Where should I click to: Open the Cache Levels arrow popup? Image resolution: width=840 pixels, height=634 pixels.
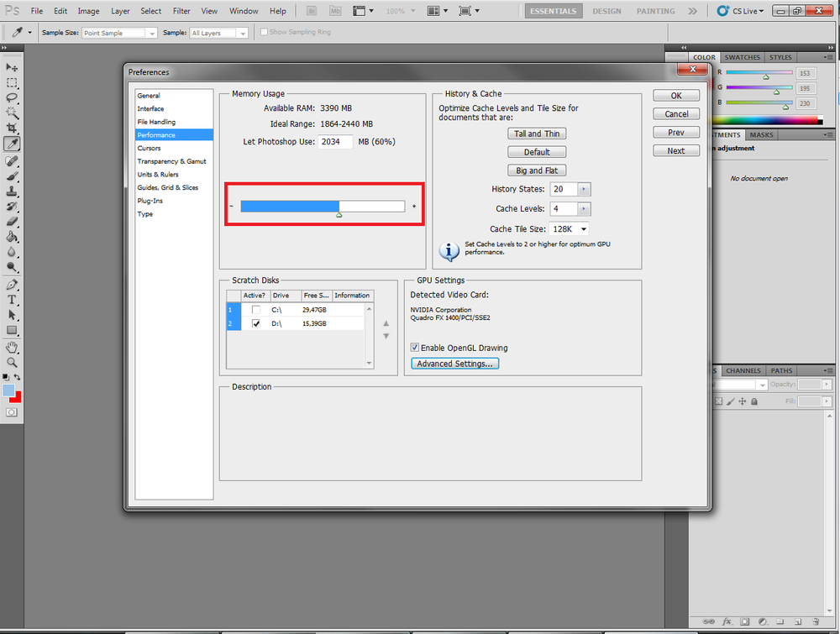coord(584,208)
